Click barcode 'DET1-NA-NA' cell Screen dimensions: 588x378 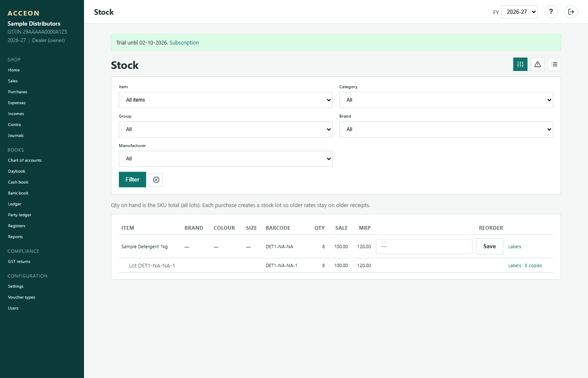[x=279, y=247]
